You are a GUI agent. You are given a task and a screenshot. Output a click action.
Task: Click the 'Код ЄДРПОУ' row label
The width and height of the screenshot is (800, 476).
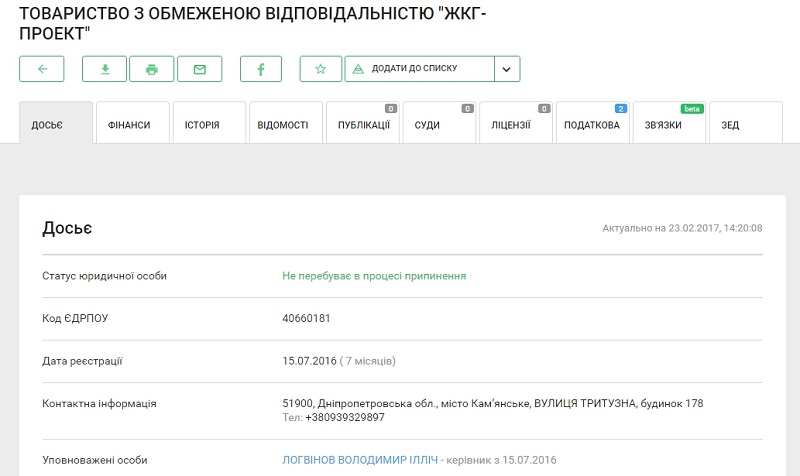(75, 318)
